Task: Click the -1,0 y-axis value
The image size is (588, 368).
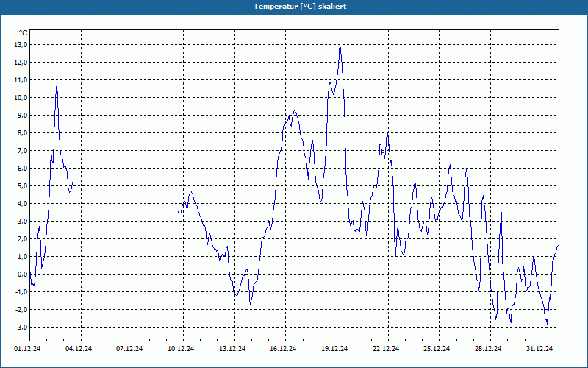Action: click(21, 291)
